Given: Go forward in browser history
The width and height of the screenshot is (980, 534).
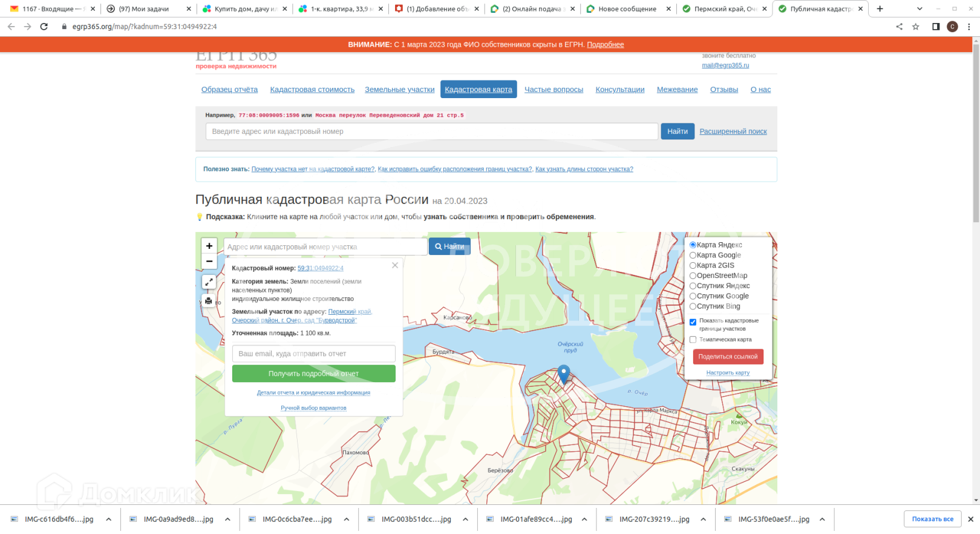Looking at the screenshot, I should pyautogui.click(x=27, y=27).
